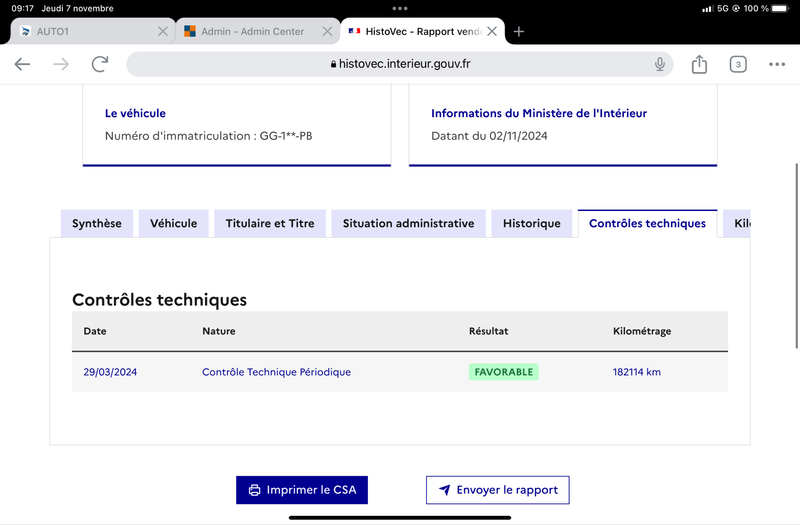The width and height of the screenshot is (800, 525).
Task: Click Contrôle Technique Périodique cell
Action: point(277,372)
